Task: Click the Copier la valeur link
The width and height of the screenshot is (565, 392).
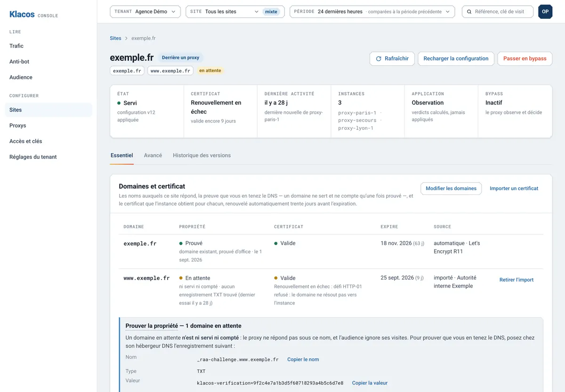Action: point(370,383)
